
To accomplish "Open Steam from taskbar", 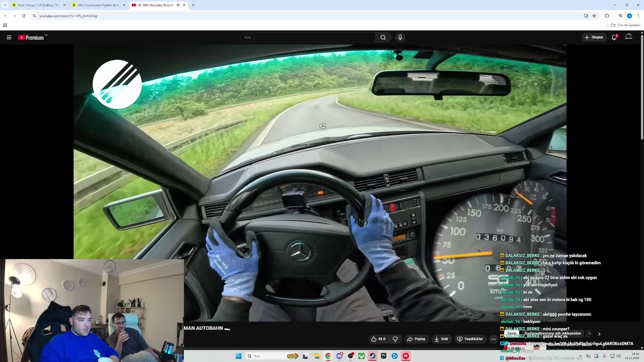I will pyautogui.click(x=372, y=356).
